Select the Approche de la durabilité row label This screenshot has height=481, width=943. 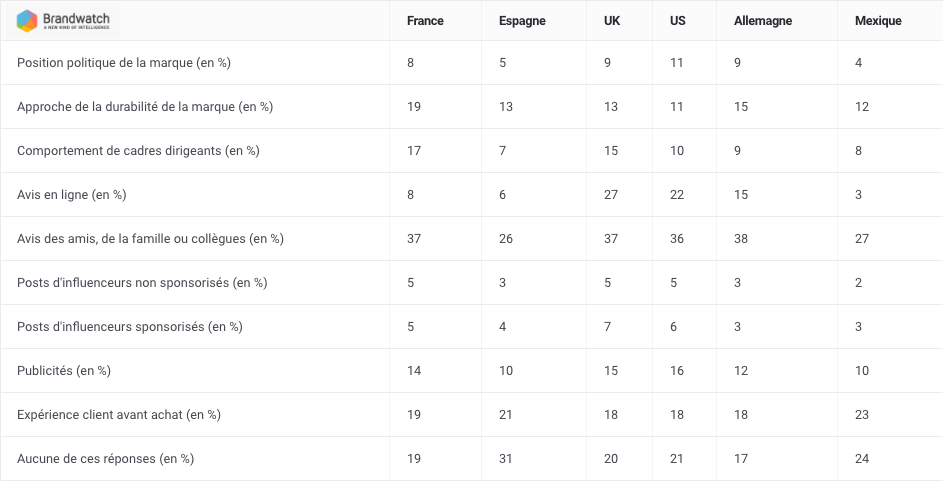click(x=145, y=107)
